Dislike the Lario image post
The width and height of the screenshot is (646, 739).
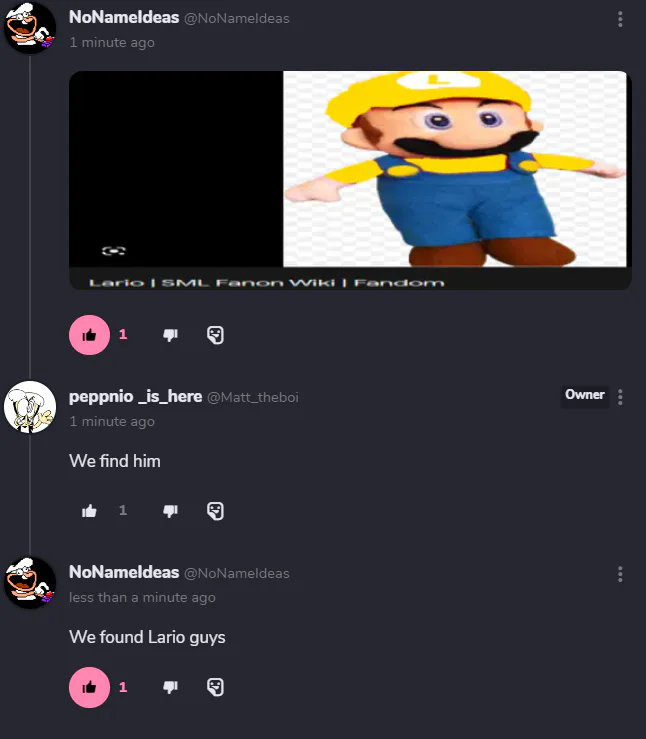pyautogui.click(x=170, y=335)
